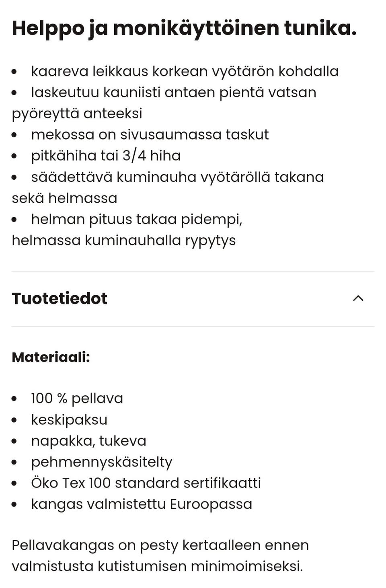Select 'säädettävä kuminauha vyötäröllä takana' bullet
The image size is (386, 588).
point(178,176)
